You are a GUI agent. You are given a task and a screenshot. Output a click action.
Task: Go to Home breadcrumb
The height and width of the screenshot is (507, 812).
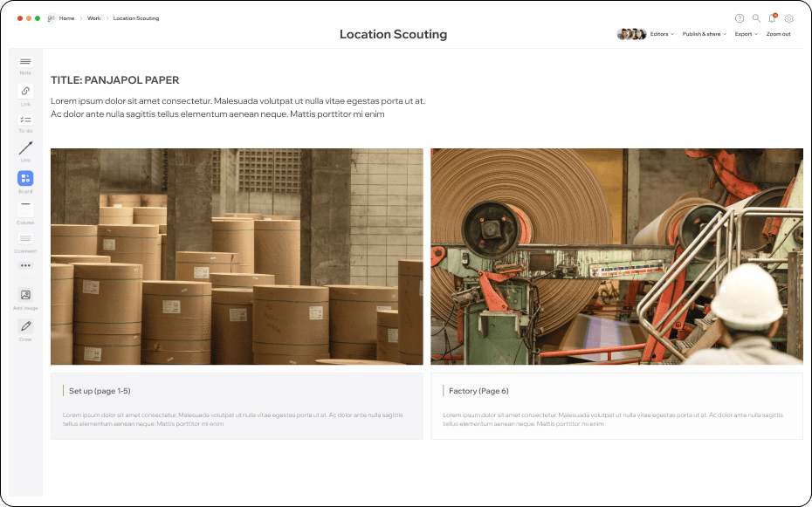pyautogui.click(x=67, y=18)
